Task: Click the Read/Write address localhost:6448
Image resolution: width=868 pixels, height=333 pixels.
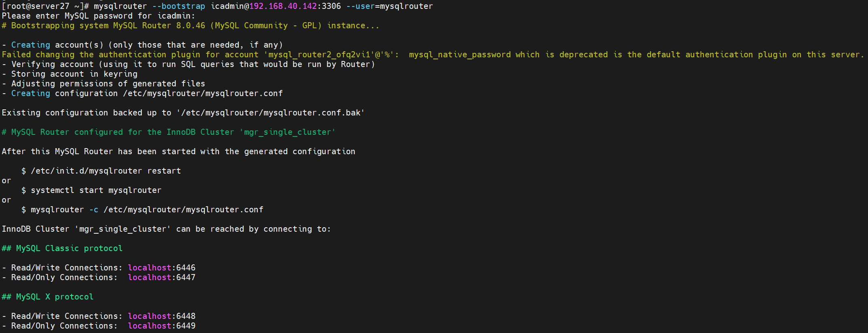Action: pyautogui.click(x=162, y=316)
